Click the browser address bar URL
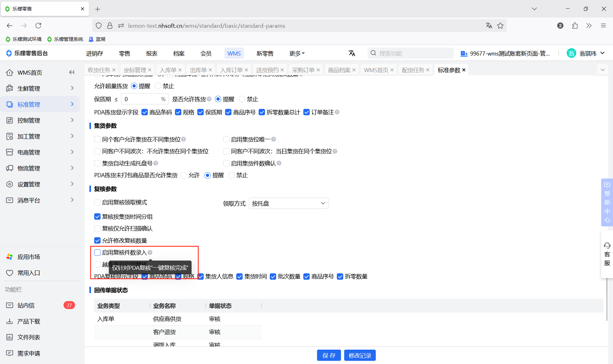The height and width of the screenshot is (364, 613). [207, 26]
